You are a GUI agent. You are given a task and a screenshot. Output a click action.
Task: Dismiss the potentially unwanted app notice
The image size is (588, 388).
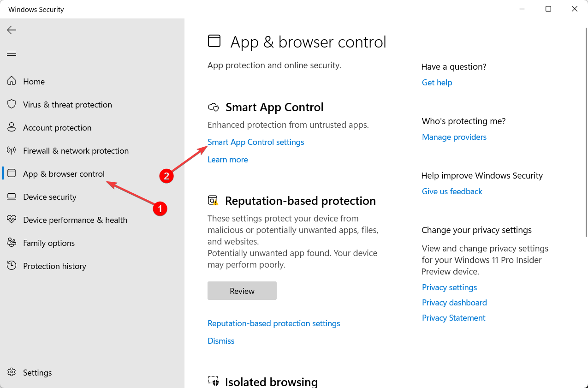pos(221,340)
